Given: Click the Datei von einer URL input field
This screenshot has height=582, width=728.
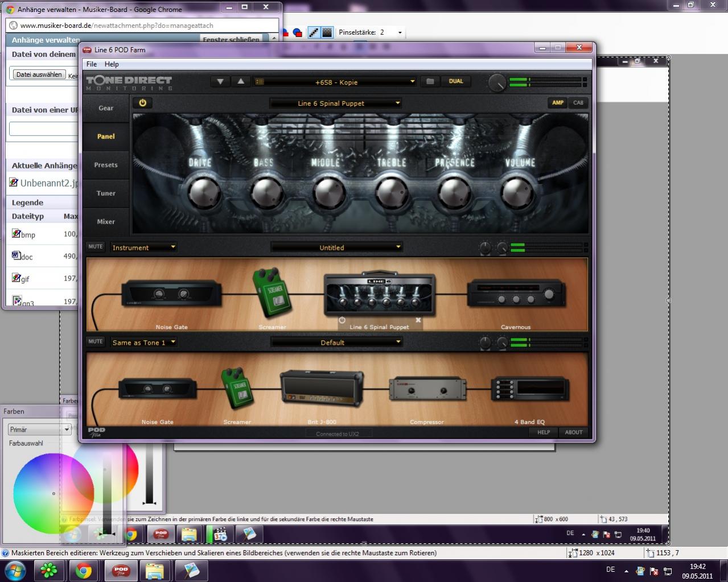Looking at the screenshot, I should (x=44, y=129).
